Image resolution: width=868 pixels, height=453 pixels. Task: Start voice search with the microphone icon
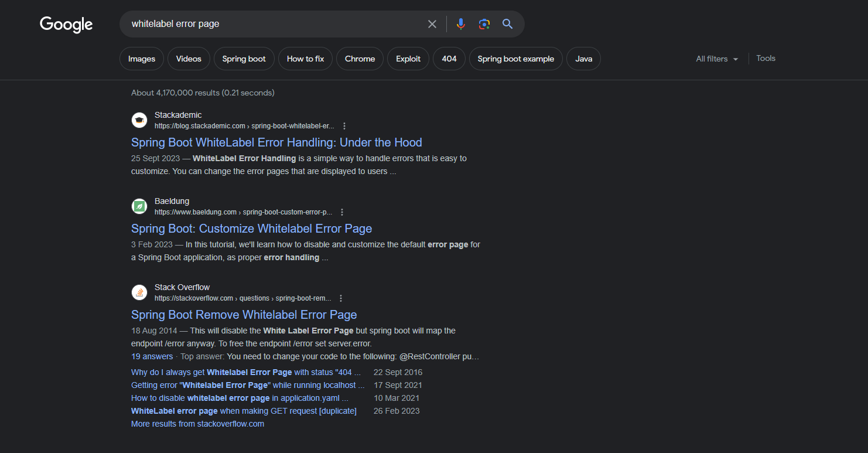461,24
